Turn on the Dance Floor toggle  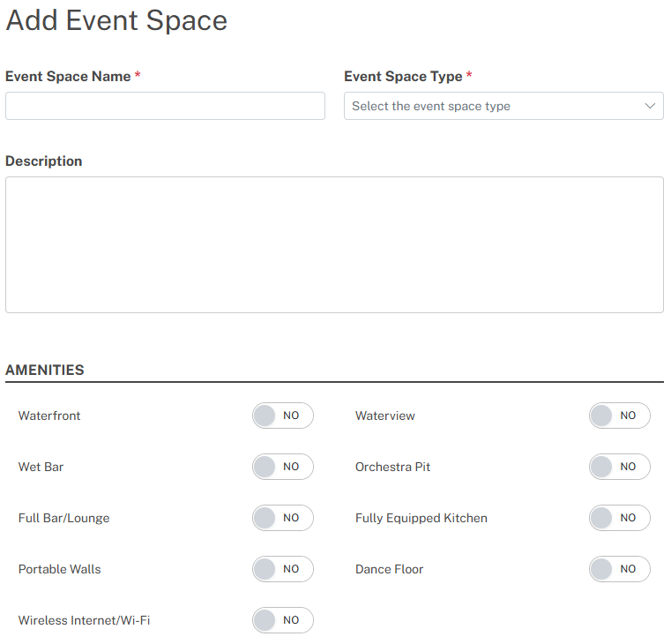(x=620, y=569)
